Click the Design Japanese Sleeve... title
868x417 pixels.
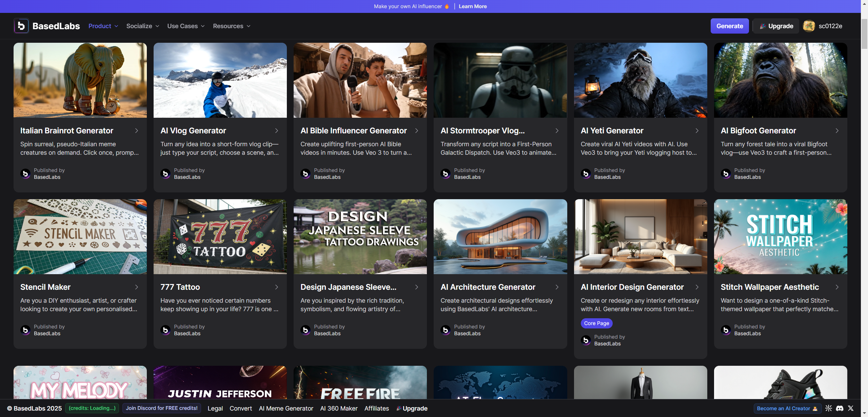(348, 287)
